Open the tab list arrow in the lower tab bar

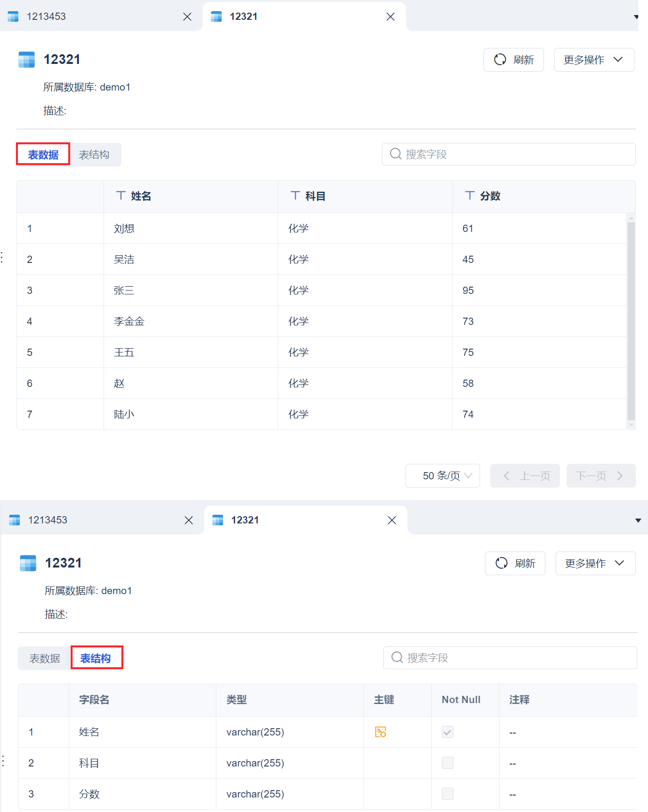(638, 521)
